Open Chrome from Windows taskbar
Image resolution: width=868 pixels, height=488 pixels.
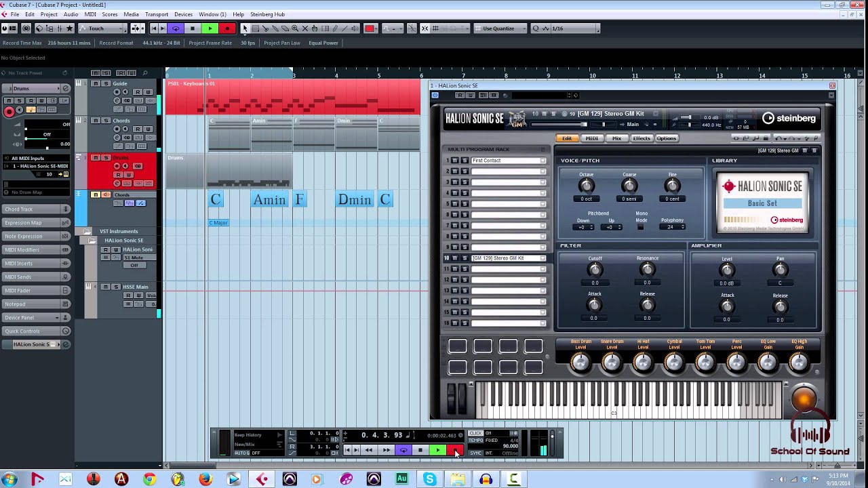tap(149, 479)
